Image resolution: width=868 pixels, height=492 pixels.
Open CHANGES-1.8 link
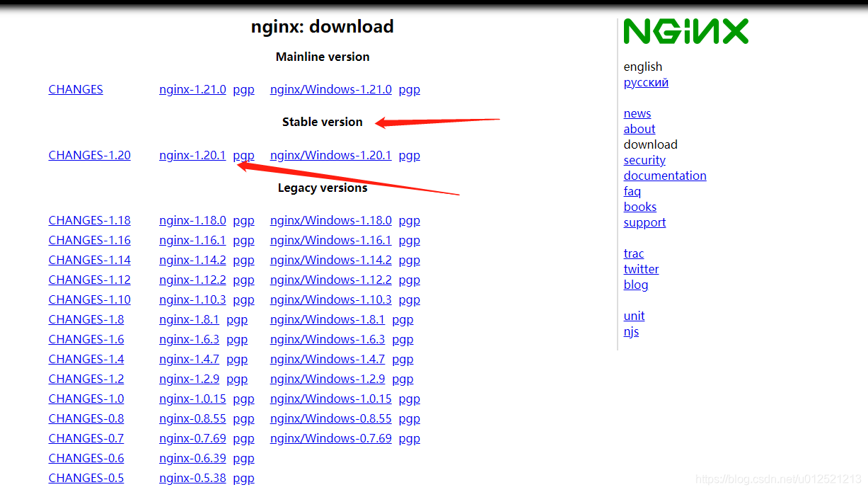[x=86, y=320]
